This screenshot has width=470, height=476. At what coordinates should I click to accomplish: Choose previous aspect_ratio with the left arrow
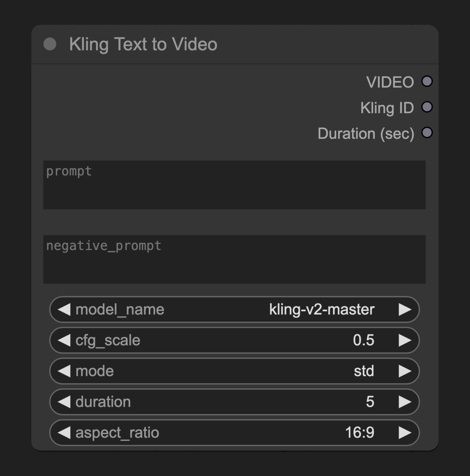point(64,433)
